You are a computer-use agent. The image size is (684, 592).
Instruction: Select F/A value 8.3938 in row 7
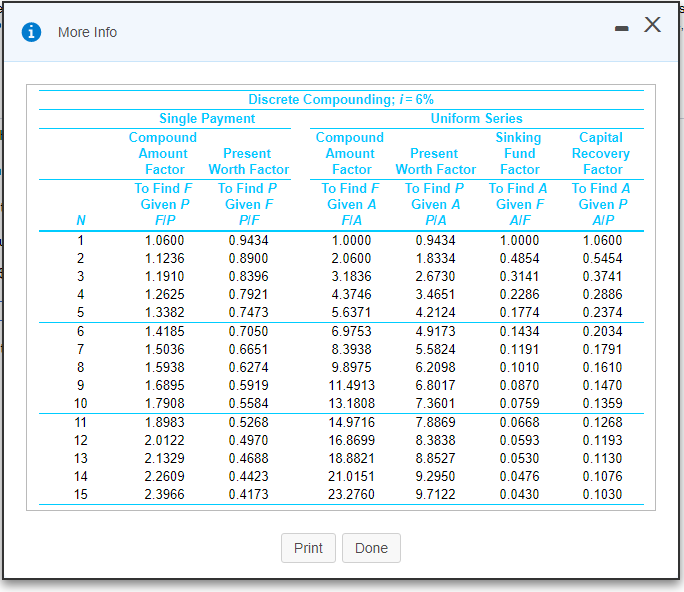click(351, 349)
